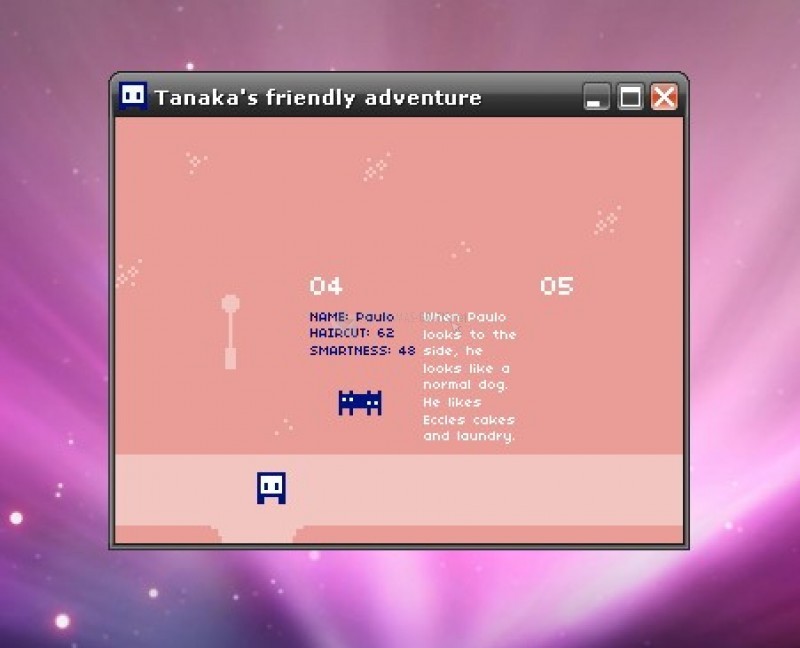The image size is (800, 648).
Task: Click the 'normal dog.' text line
Action: click(465, 385)
